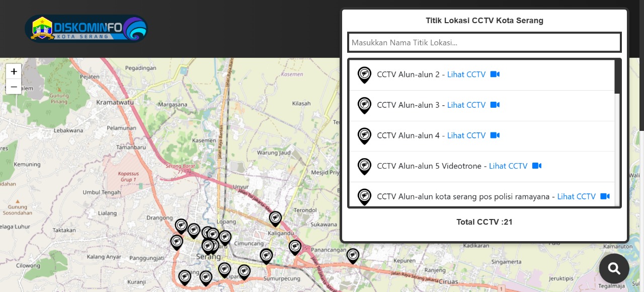The image size is (644, 292).
Task: Click video camera icon for Alun-alun 5 Videotrone
Action: coord(537,166)
